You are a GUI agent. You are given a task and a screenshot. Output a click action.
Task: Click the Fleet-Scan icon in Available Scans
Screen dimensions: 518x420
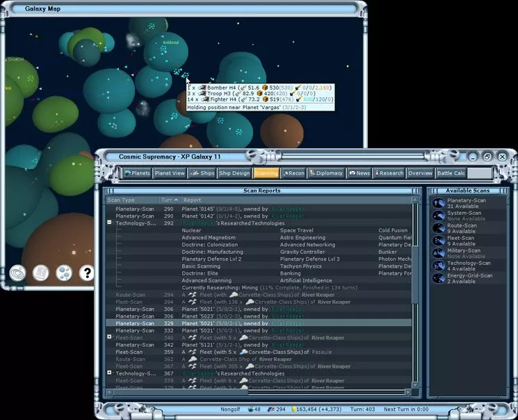pyautogui.click(x=439, y=241)
